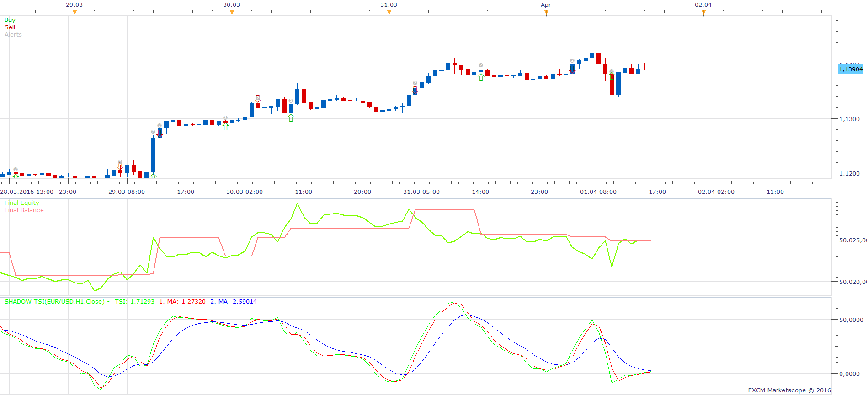
Task: Click the green buy arrow near 31.03 14:00
Action: click(x=481, y=77)
